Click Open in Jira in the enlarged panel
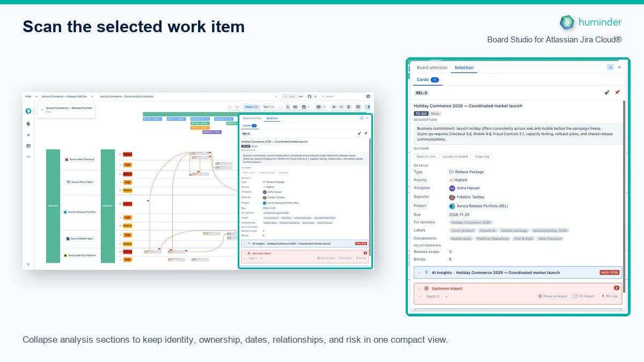Screen dimensions: 644x362 426,157
